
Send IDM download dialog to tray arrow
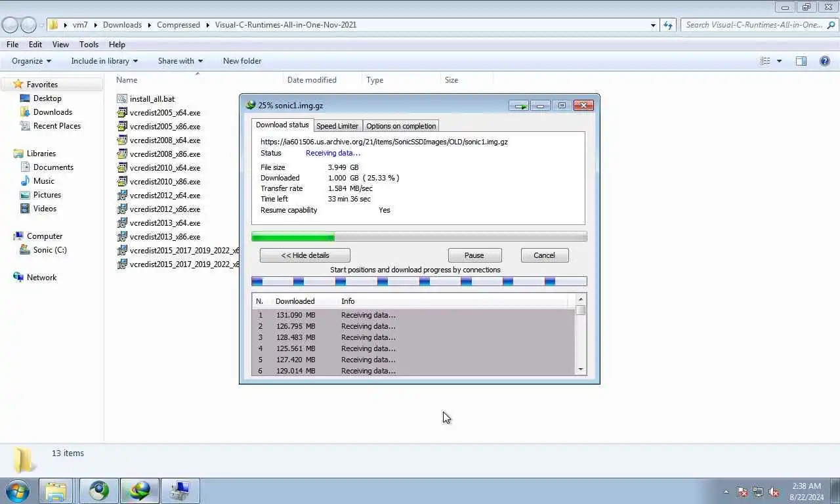click(x=519, y=106)
